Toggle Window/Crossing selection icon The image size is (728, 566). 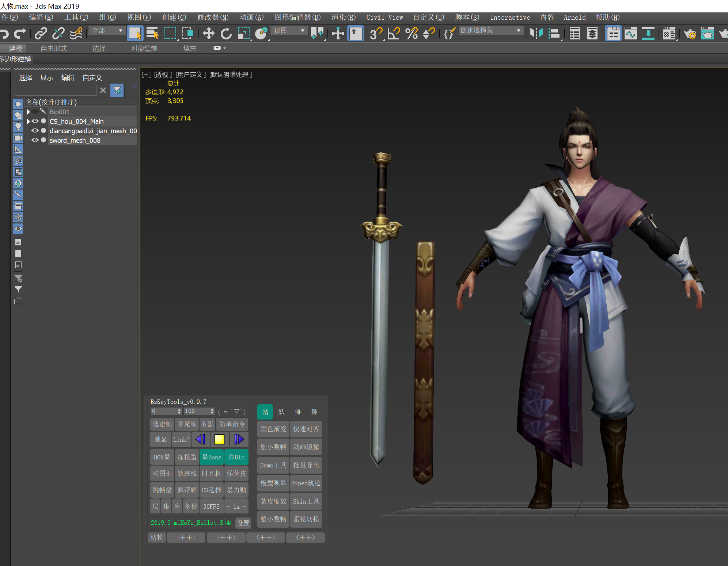(x=188, y=34)
